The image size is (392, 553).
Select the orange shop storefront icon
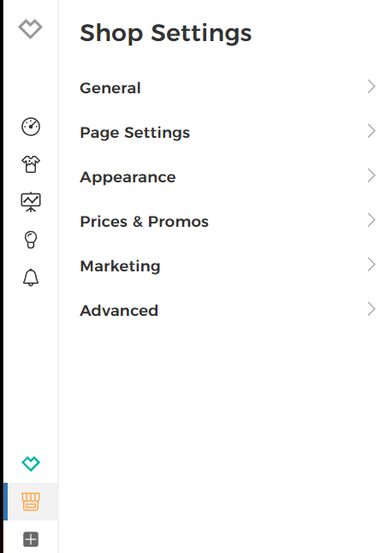point(31,502)
